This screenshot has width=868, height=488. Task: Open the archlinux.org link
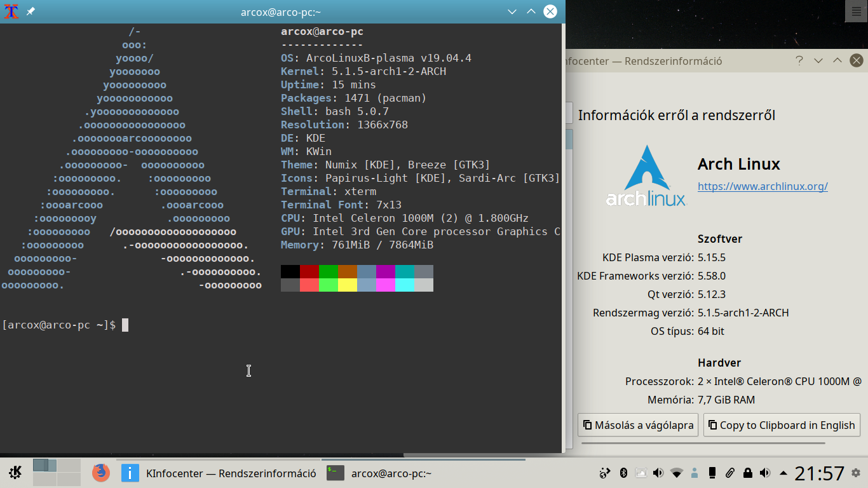coord(763,186)
